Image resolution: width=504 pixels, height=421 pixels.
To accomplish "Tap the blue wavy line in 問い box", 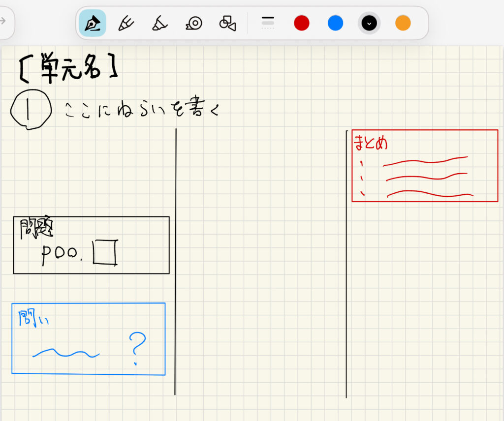I will 66,353.
